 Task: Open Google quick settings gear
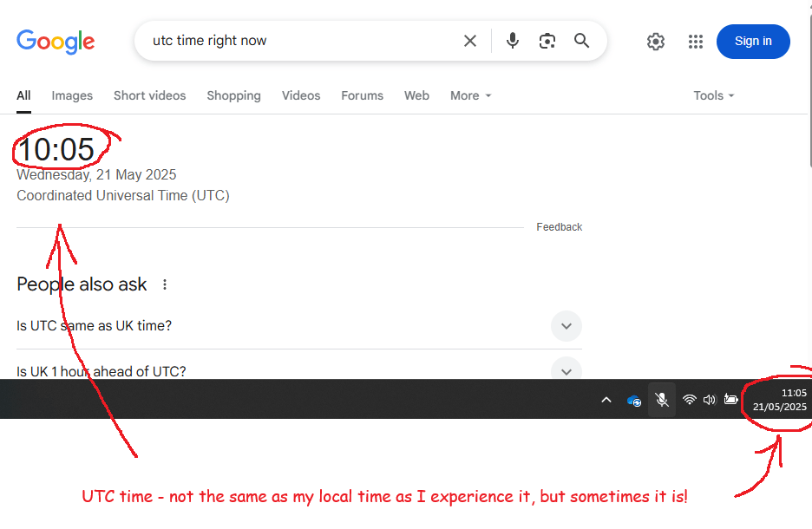[x=656, y=42]
